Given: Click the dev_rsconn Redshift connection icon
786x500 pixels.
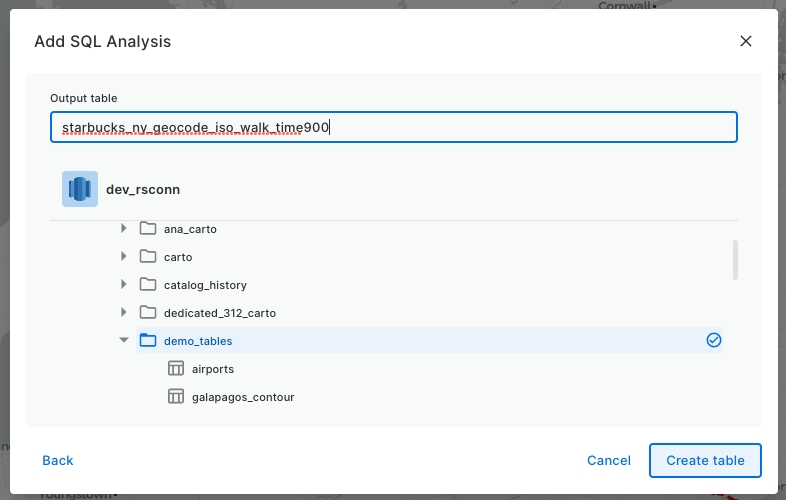Looking at the screenshot, I should click(x=80, y=189).
